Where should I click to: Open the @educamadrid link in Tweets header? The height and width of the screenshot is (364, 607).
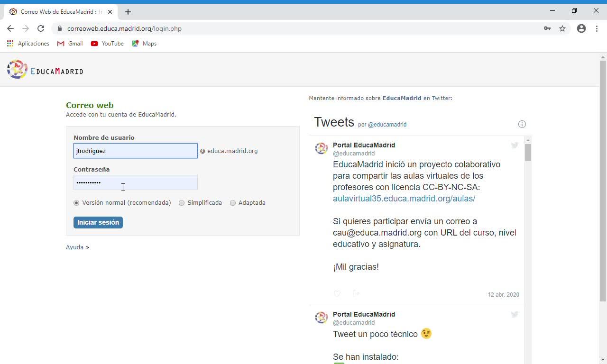(x=387, y=125)
